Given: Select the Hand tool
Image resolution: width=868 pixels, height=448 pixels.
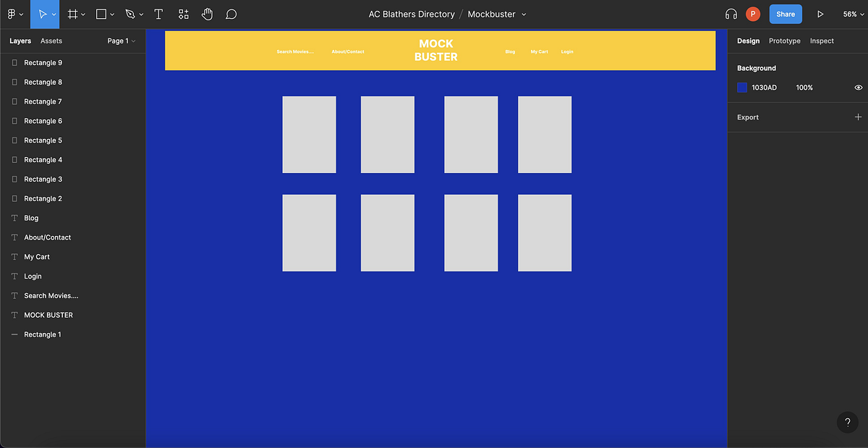Looking at the screenshot, I should pyautogui.click(x=207, y=14).
